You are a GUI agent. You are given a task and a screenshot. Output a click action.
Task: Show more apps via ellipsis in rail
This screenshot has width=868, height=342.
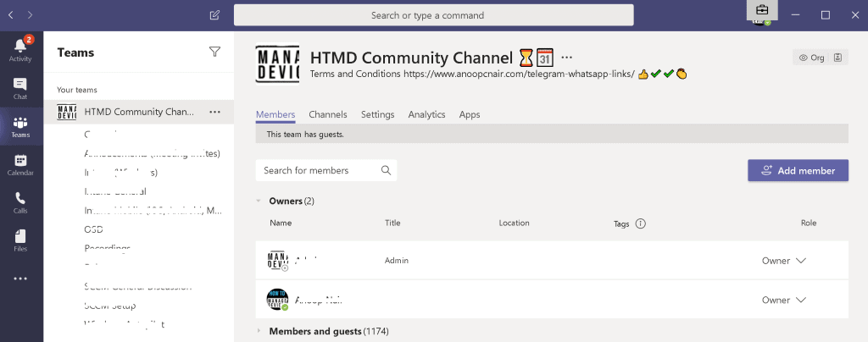tap(20, 279)
